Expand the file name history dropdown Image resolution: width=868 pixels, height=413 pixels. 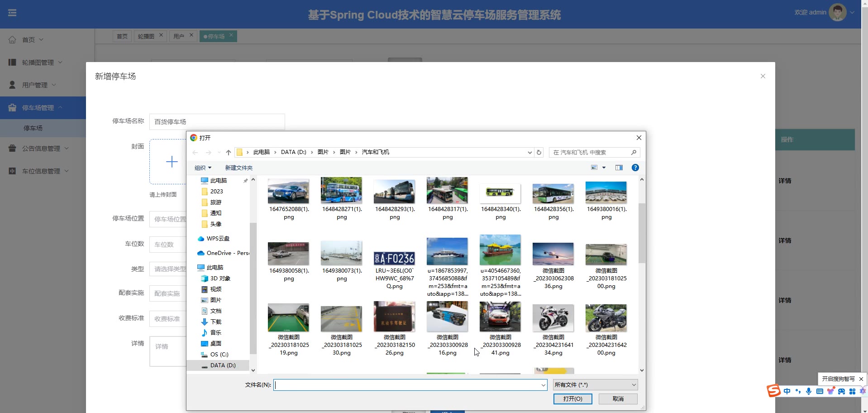(x=543, y=385)
